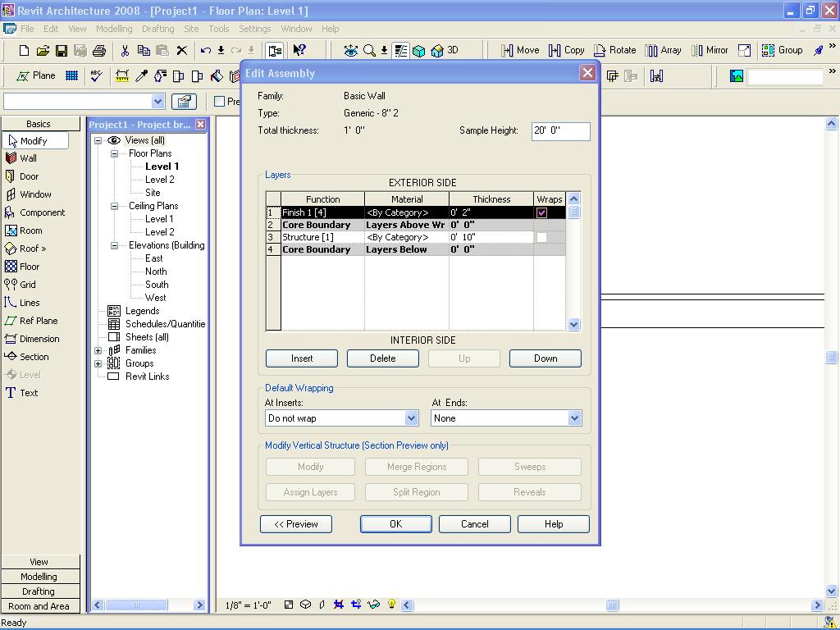Select the Door tool
The image size is (840, 630).
pyautogui.click(x=29, y=176)
